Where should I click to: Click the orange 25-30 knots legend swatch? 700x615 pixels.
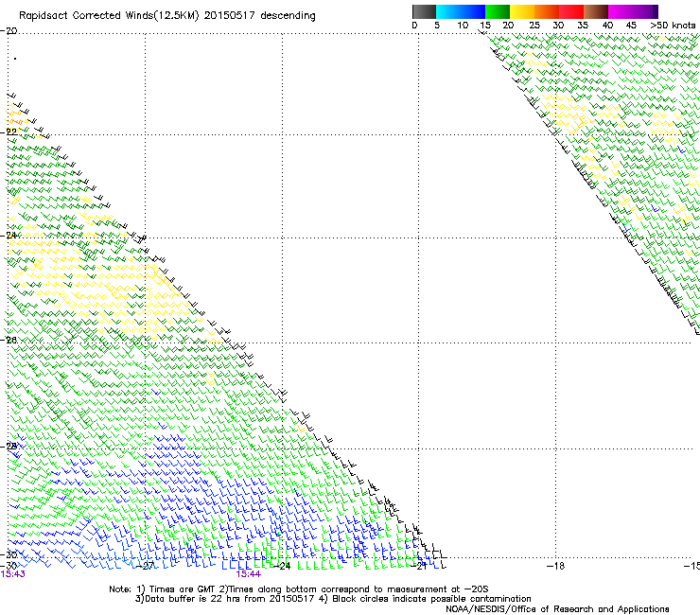[x=547, y=11]
